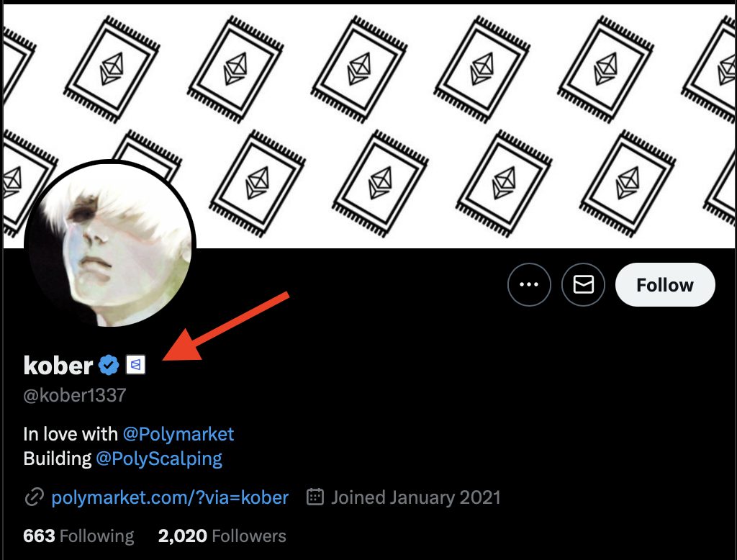Click the @kober1337 handle

(x=75, y=395)
